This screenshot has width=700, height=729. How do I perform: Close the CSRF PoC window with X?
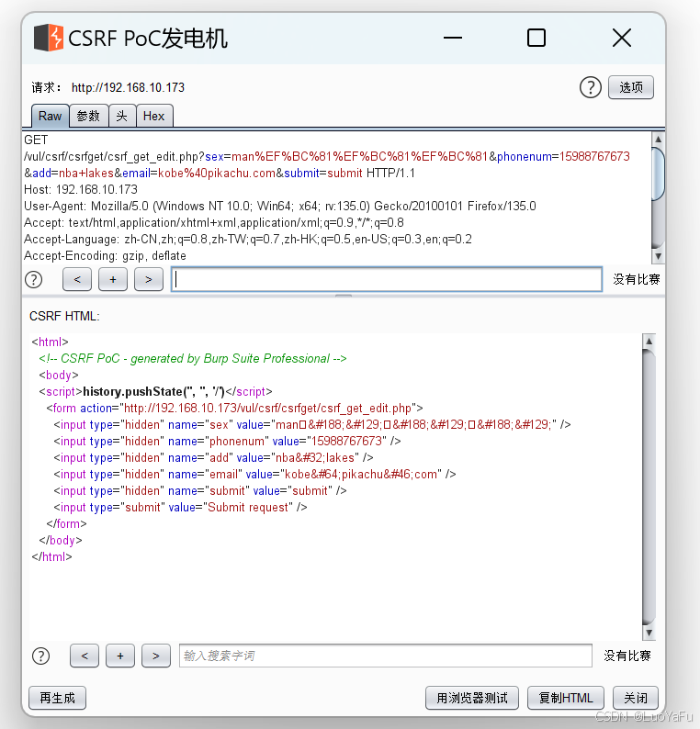tap(622, 38)
